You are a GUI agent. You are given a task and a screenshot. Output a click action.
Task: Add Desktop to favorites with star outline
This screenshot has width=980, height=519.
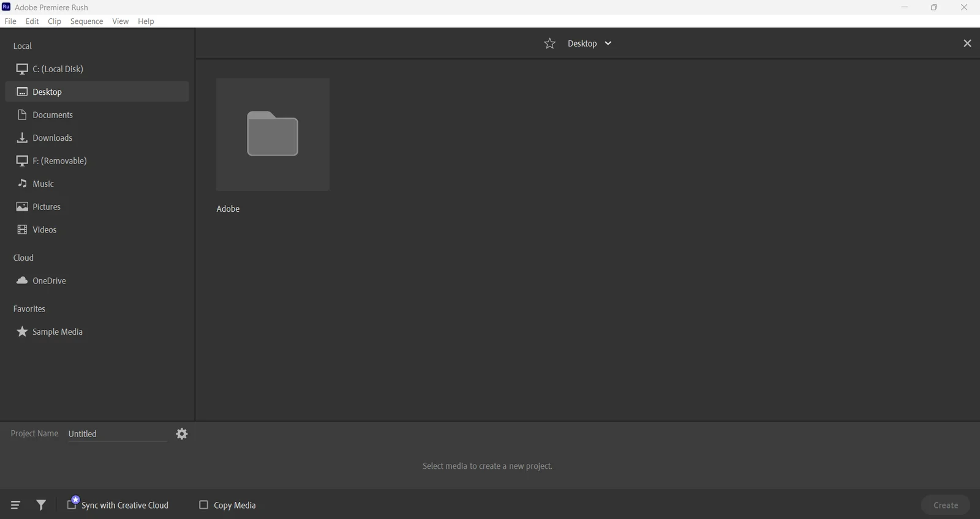550,43
